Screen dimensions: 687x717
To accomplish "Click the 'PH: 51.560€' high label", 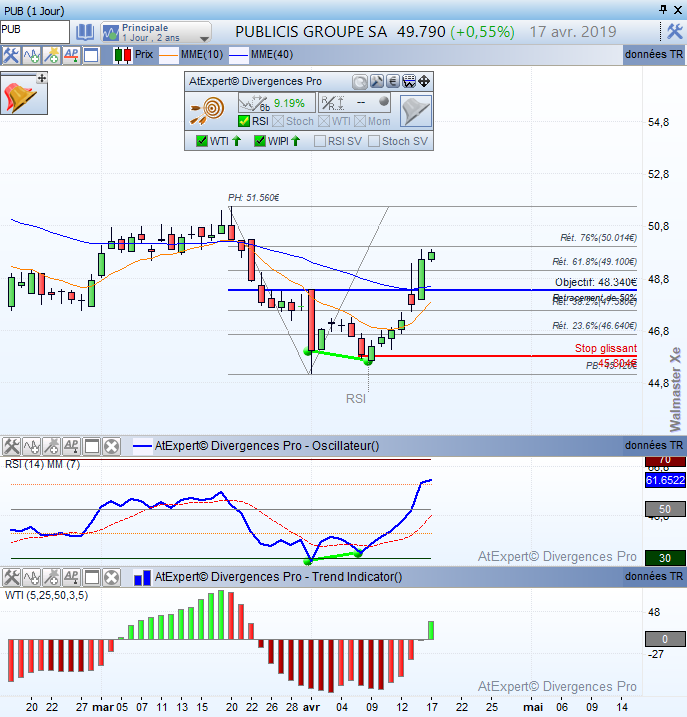I will tap(253, 198).
